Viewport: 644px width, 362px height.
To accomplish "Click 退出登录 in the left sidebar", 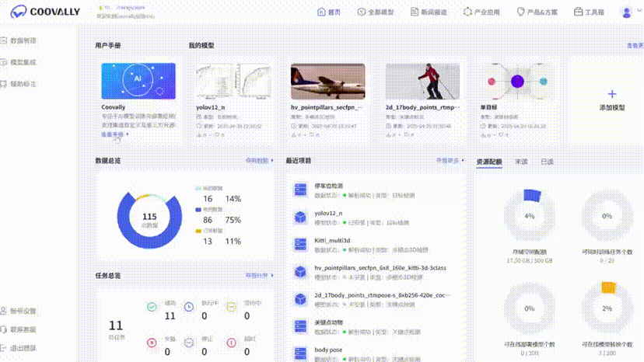I will (x=19, y=348).
